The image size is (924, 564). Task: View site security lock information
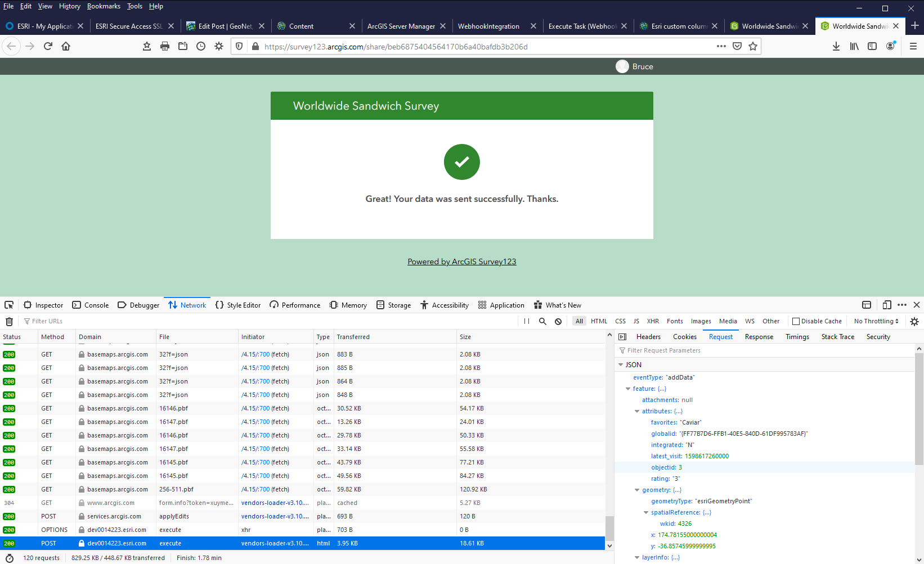point(255,46)
